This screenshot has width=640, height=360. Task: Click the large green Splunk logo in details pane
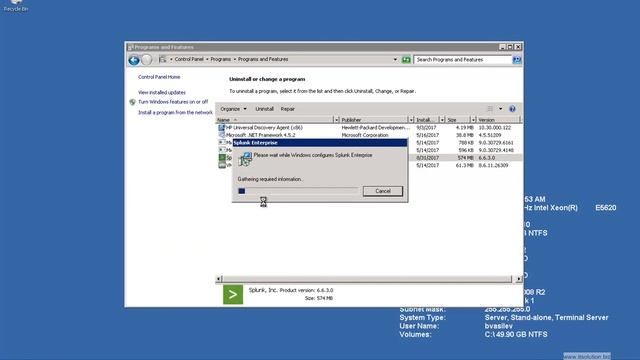pyautogui.click(x=233, y=294)
